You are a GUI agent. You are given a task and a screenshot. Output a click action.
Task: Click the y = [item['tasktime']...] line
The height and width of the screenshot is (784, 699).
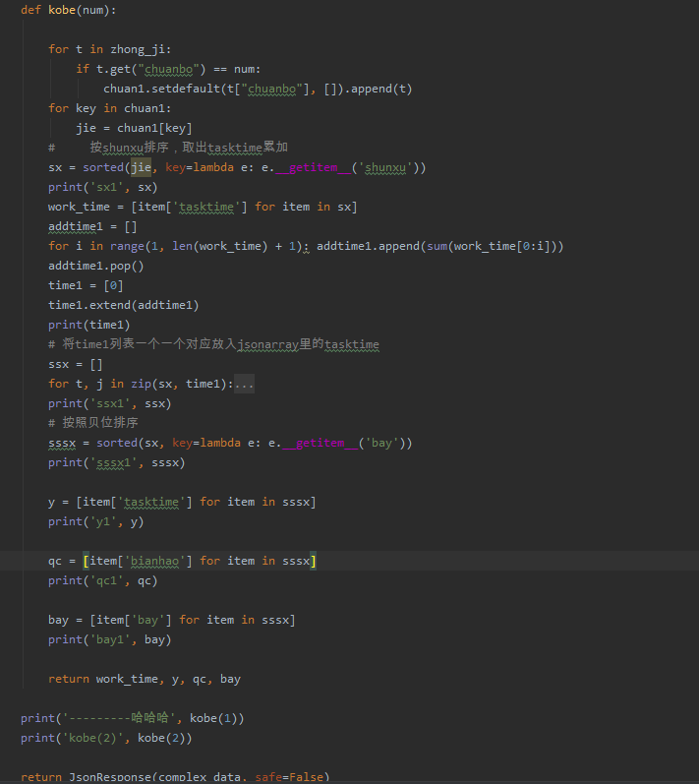coord(182,502)
